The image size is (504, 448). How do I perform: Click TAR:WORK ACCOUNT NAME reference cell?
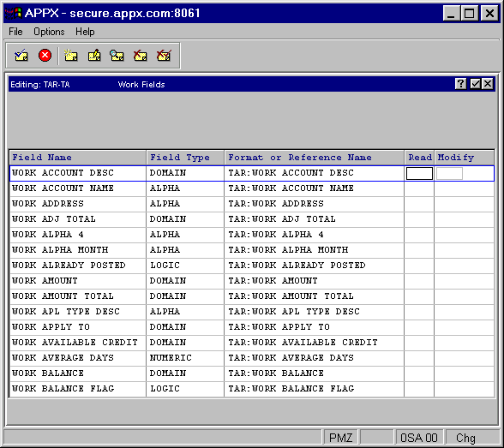[x=314, y=188]
